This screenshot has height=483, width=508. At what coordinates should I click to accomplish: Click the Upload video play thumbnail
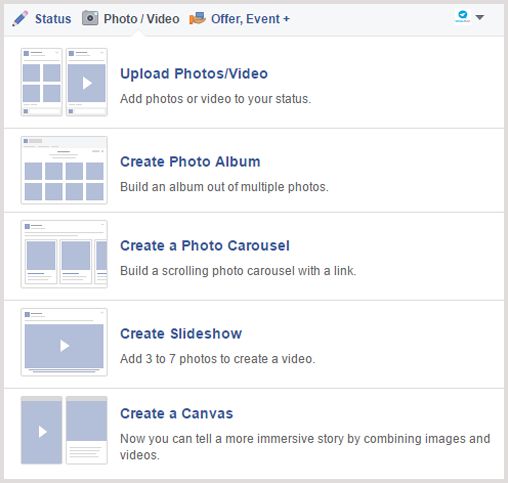87,82
